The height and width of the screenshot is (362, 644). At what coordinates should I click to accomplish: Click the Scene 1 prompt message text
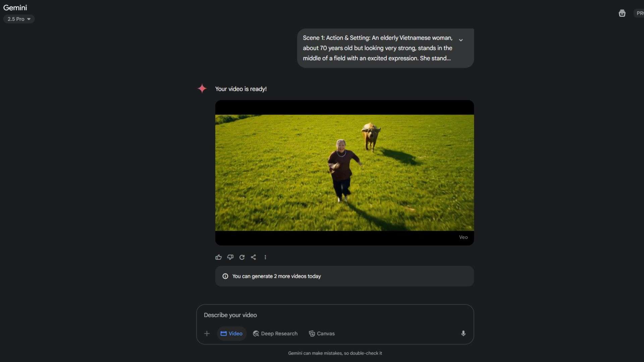[377, 48]
